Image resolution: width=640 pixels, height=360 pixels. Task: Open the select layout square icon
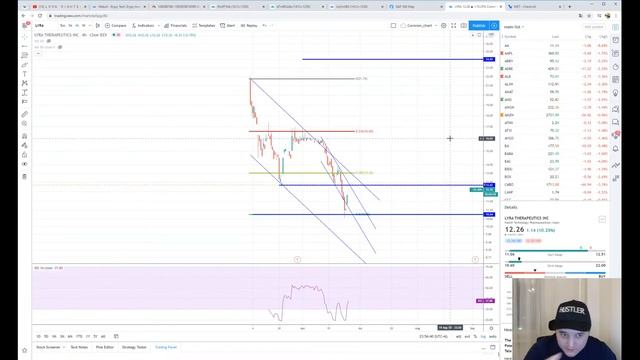click(x=393, y=25)
